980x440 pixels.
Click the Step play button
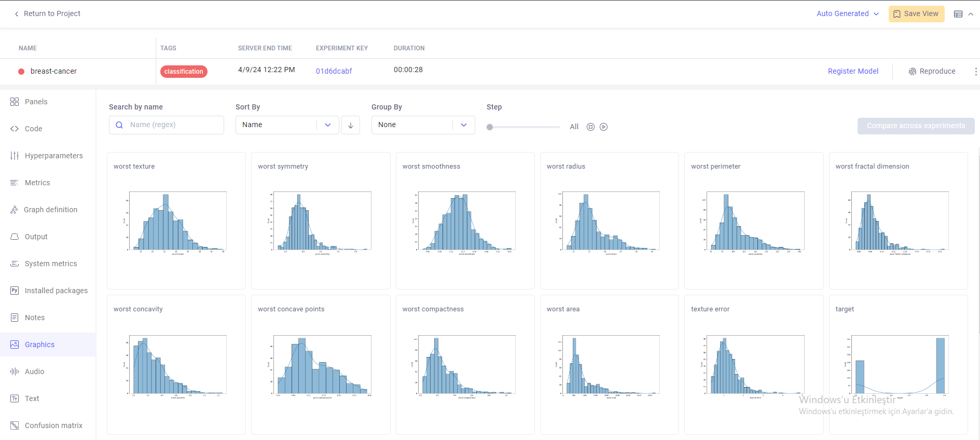(x=604, y=127)
